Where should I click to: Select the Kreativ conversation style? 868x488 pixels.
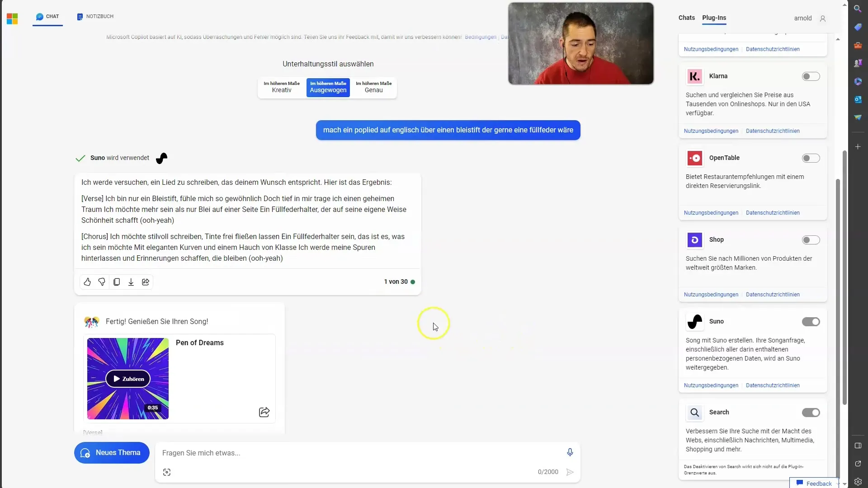pyautogui.click(x=281, y=87)
